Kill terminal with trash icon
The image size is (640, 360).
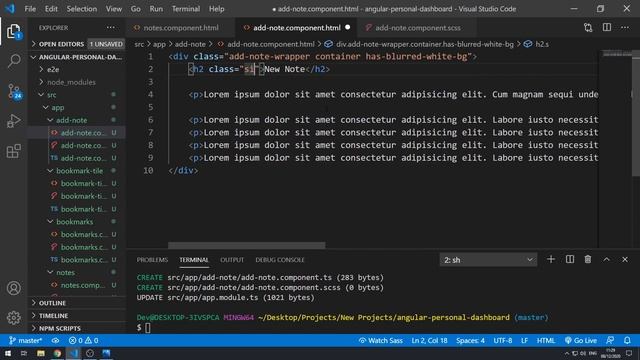[588, 259]
